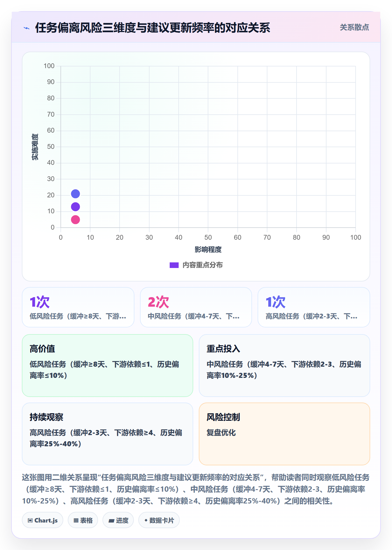Open the 风险控制 quadrant card
The image size is (392, 550).
tap(284, 434)
